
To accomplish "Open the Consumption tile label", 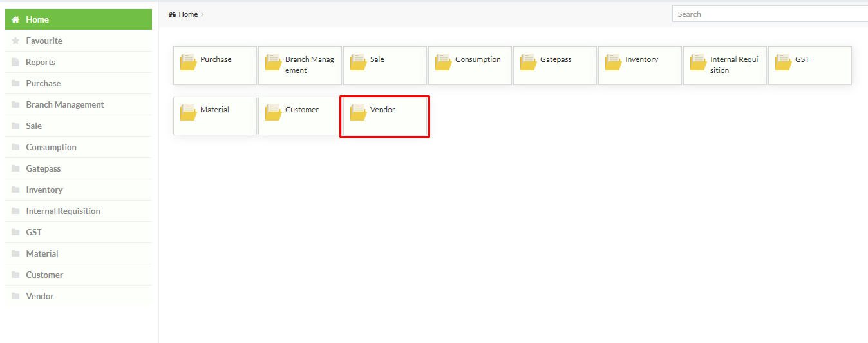I will point(478,59).
